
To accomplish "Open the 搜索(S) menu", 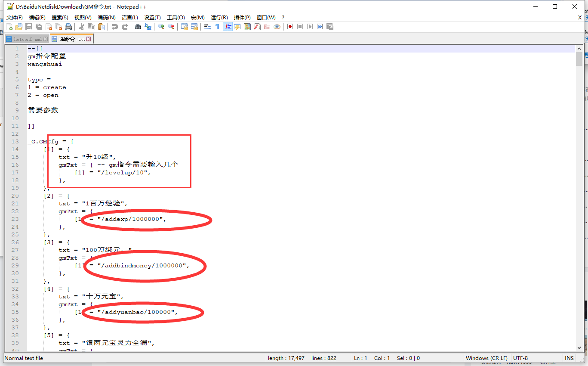I will [x=60, y=18].
